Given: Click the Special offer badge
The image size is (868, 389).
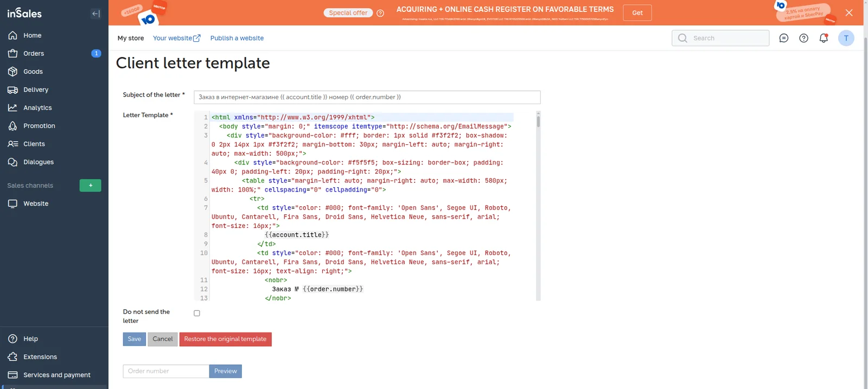Looking at the screenshot, I should 348,13.
